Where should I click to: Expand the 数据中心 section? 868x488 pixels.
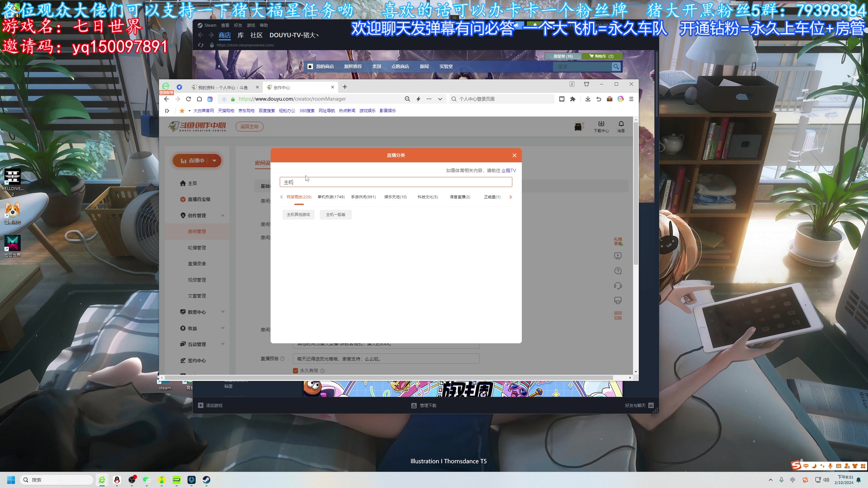point(223,312)
